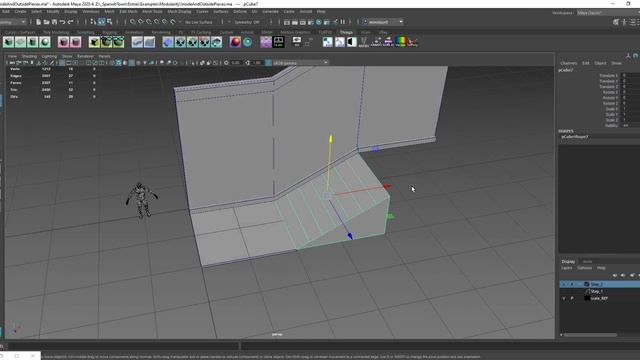640x360 pixels.
Task: Click the Layer Editor horizontal scrollbar
Action: pyautogui.click(x=590, y=335)
